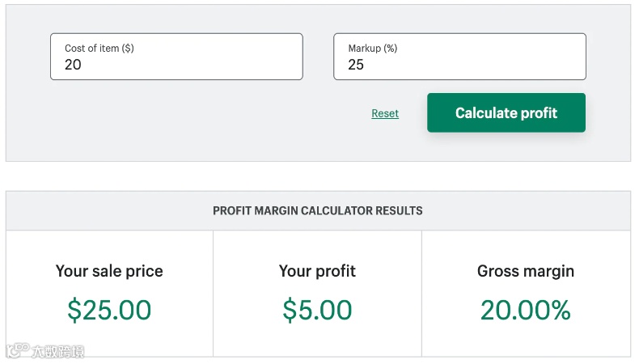This screenshot has width=639, height=364.
Task: Click the "Markup (%)" field label
Action: pyautogui.click(x=373, y=49)
